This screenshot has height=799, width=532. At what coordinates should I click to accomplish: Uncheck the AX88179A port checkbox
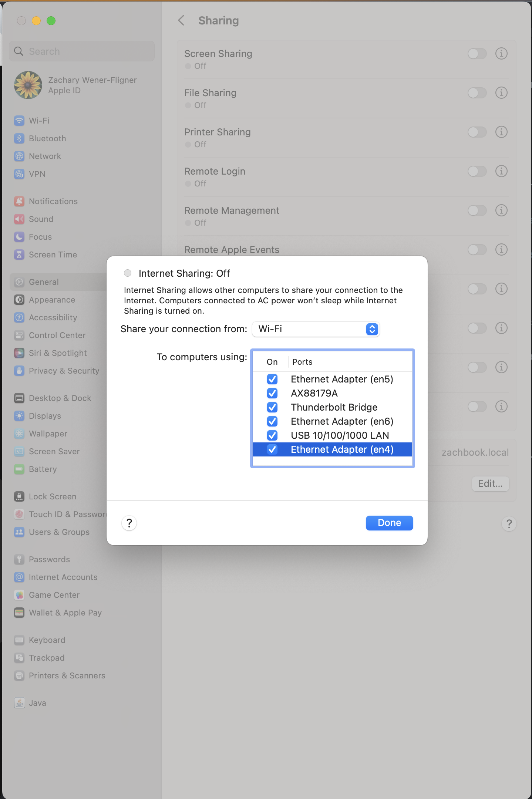pos(272,393)
